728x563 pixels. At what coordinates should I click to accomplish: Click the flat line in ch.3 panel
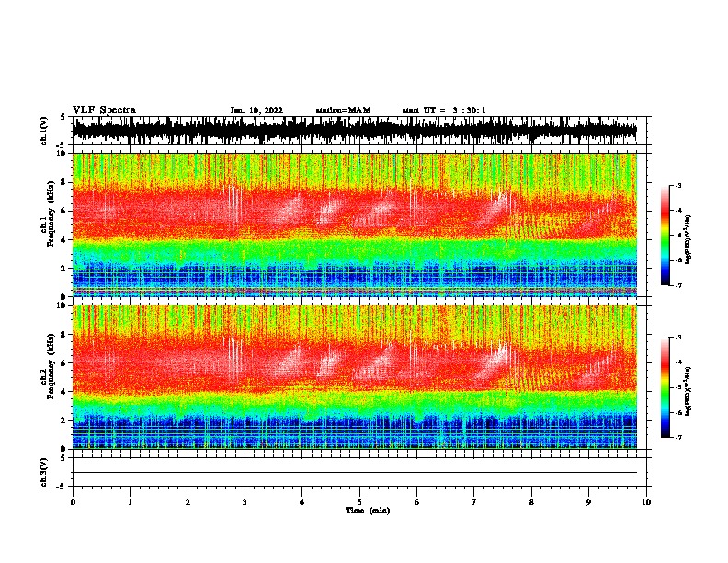(354, 473)
